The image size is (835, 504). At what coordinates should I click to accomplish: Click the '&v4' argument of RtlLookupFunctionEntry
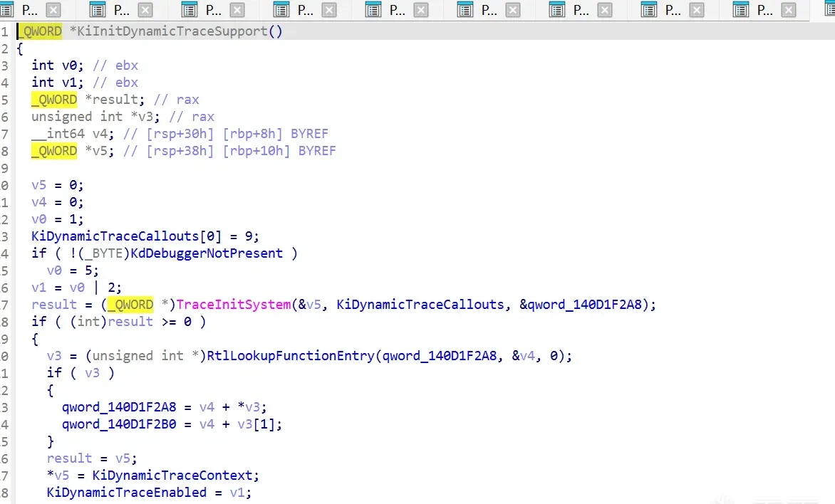(x=524, y=355)
